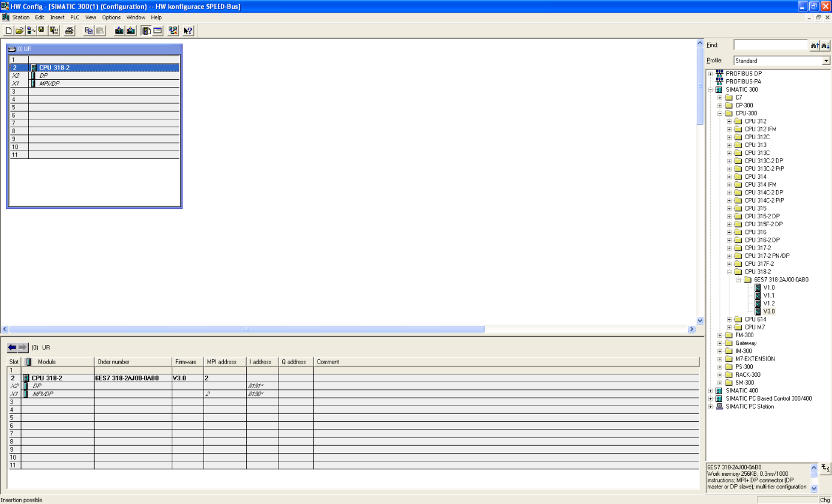Click the V1.0 module icon in the catalog

(758, 287)
